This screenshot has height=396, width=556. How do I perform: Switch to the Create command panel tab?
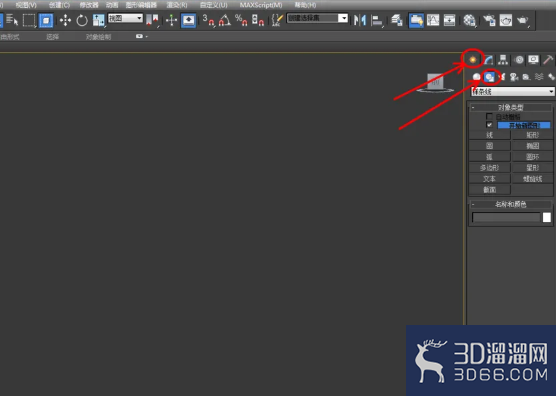473,60
